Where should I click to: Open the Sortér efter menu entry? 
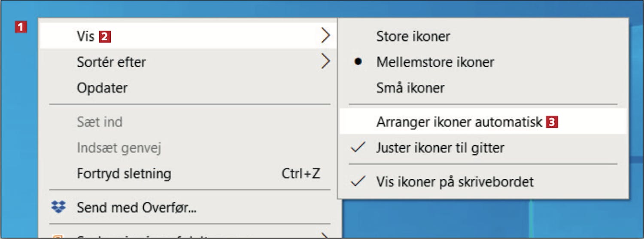tap(188, 62)
